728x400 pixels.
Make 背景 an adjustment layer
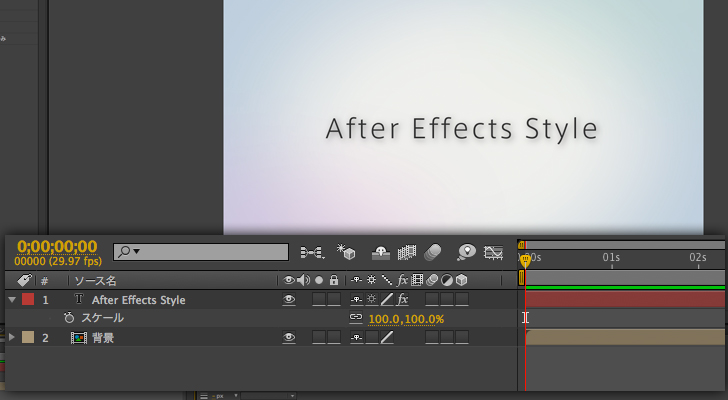(x=447, y=337)
